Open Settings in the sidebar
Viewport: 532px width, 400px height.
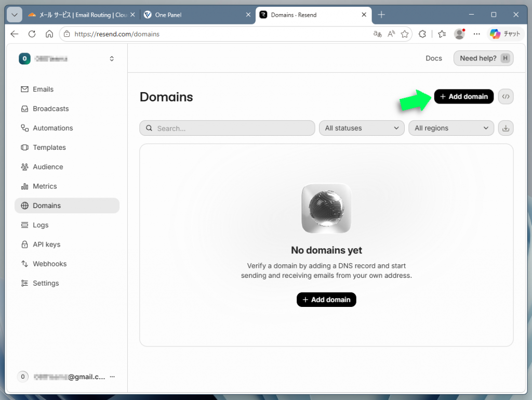click(67, 283)
